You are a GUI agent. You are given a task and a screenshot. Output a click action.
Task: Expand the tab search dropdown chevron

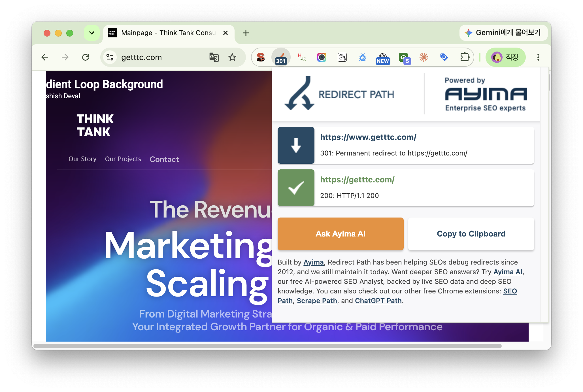92,33
